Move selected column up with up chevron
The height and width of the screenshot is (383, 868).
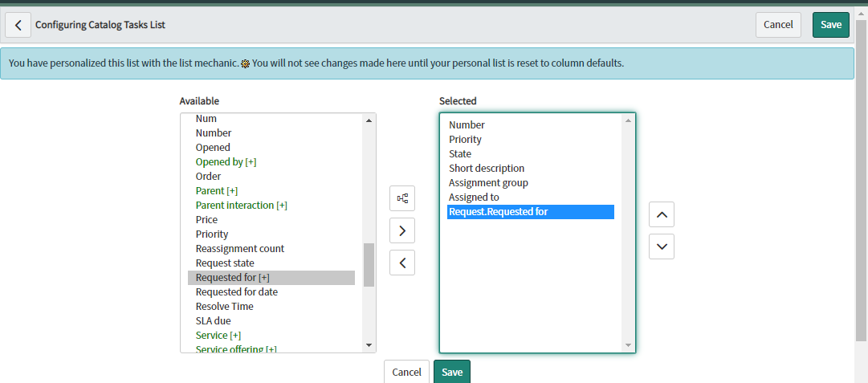tap(662, 214)
